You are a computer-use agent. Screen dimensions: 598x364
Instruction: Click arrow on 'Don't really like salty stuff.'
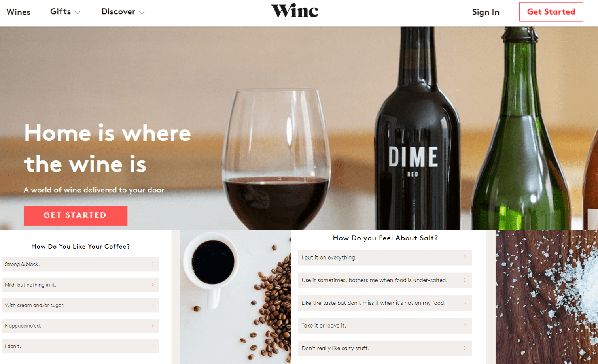click(465, 348)
